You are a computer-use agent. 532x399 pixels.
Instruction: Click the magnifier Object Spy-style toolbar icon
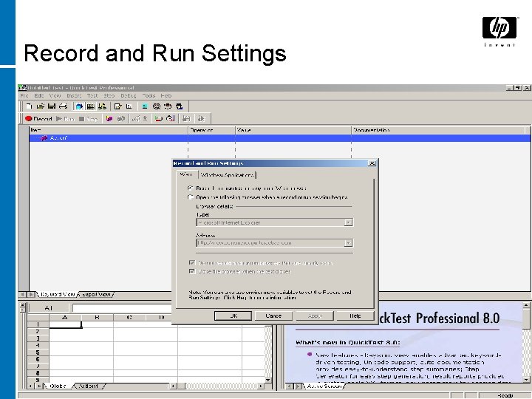[157, 106]
